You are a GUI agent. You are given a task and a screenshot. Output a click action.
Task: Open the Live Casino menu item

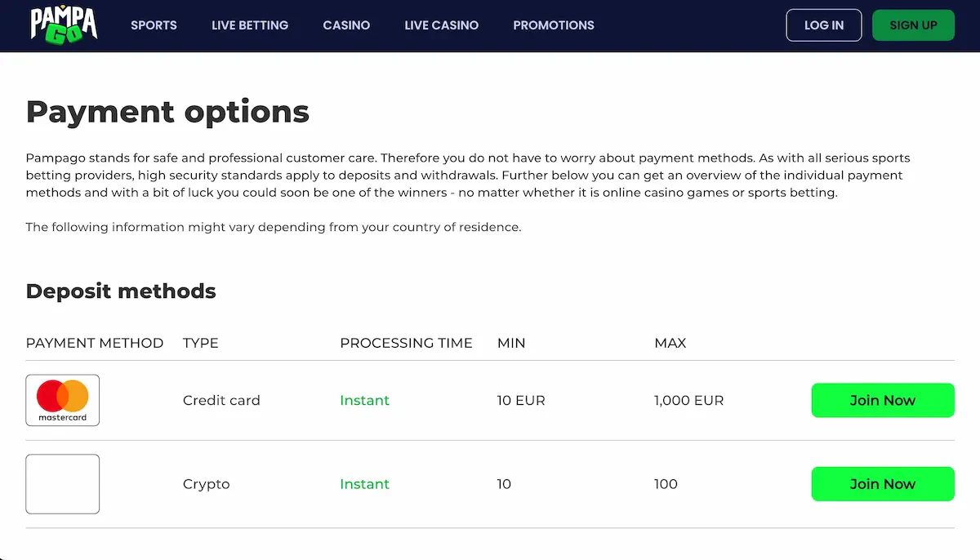[x=441, y=25]
